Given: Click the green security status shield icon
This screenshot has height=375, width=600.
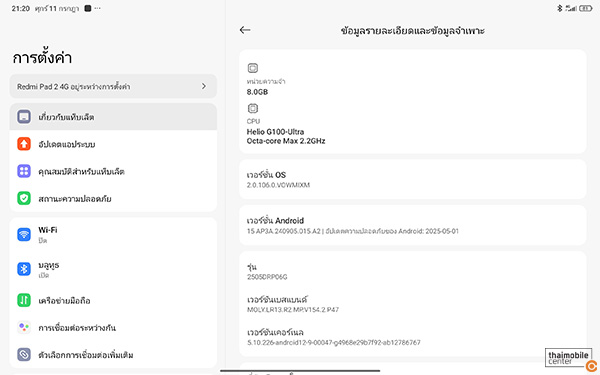Looking at the screenshot, I should click(24, 198).
